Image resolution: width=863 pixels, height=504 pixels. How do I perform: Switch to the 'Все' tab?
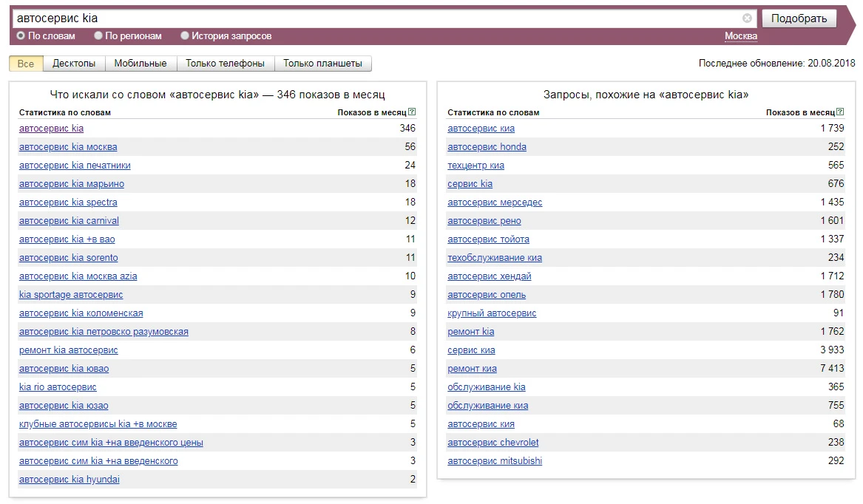click(x=26, y=64)
